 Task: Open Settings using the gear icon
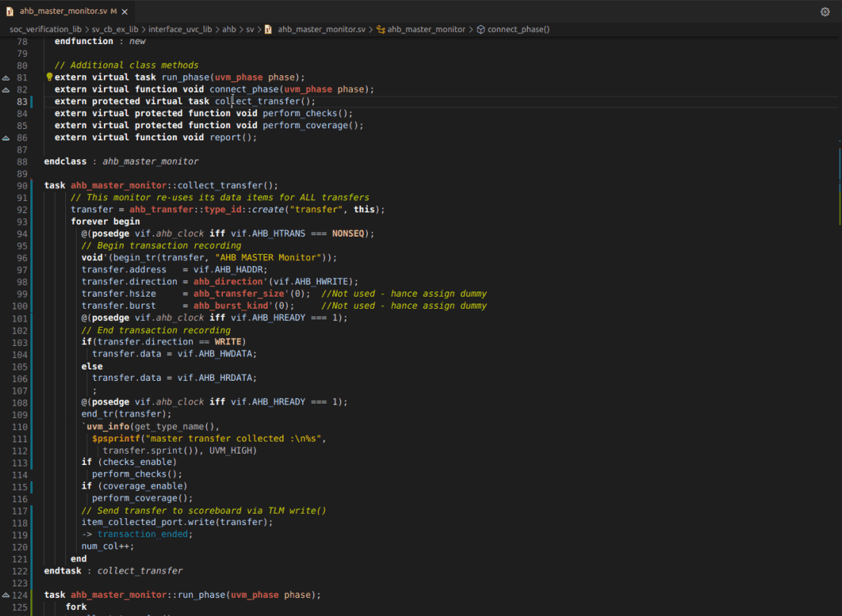click(825, 12)
